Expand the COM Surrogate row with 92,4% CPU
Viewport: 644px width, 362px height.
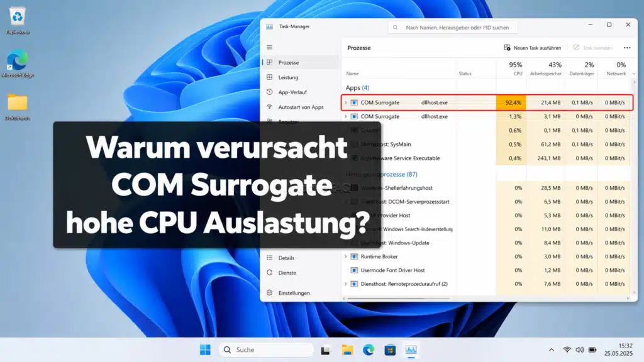(345, 102)
